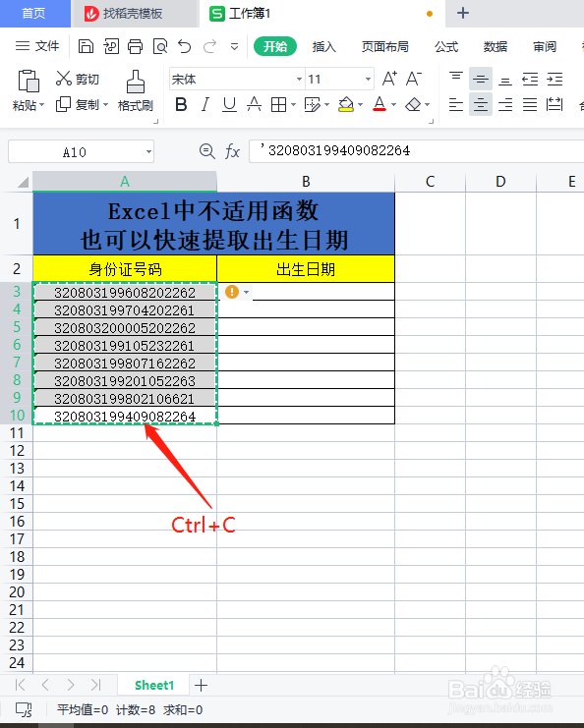Align text left icon
Screen dimensions: 584x728
[456, 105]
